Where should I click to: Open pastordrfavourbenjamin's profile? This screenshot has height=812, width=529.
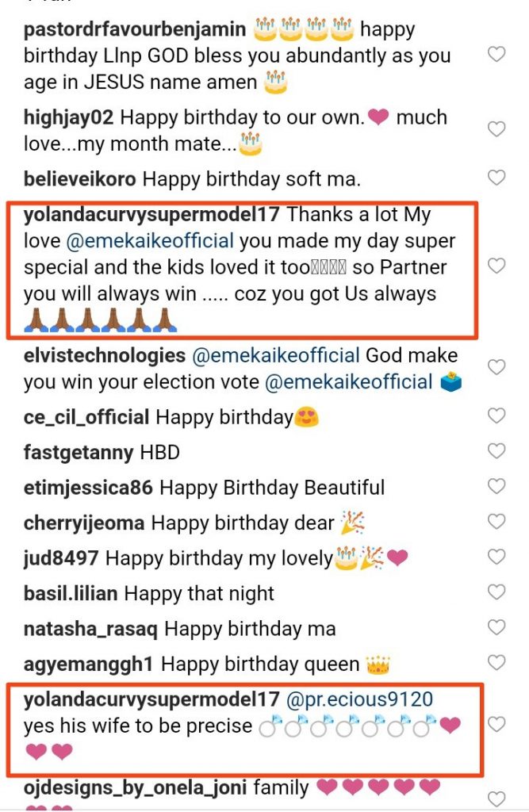pos(136,30)
